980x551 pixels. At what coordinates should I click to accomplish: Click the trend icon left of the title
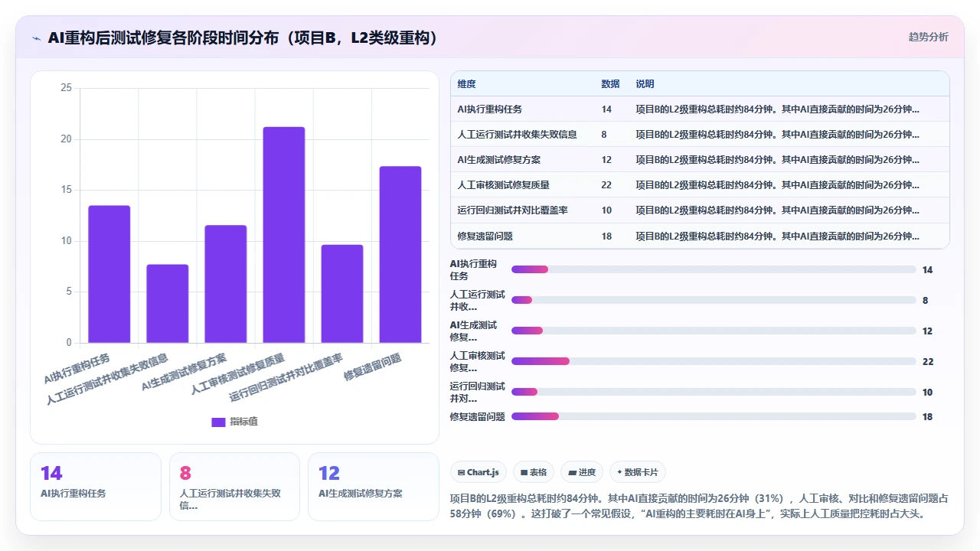(36, 38)
